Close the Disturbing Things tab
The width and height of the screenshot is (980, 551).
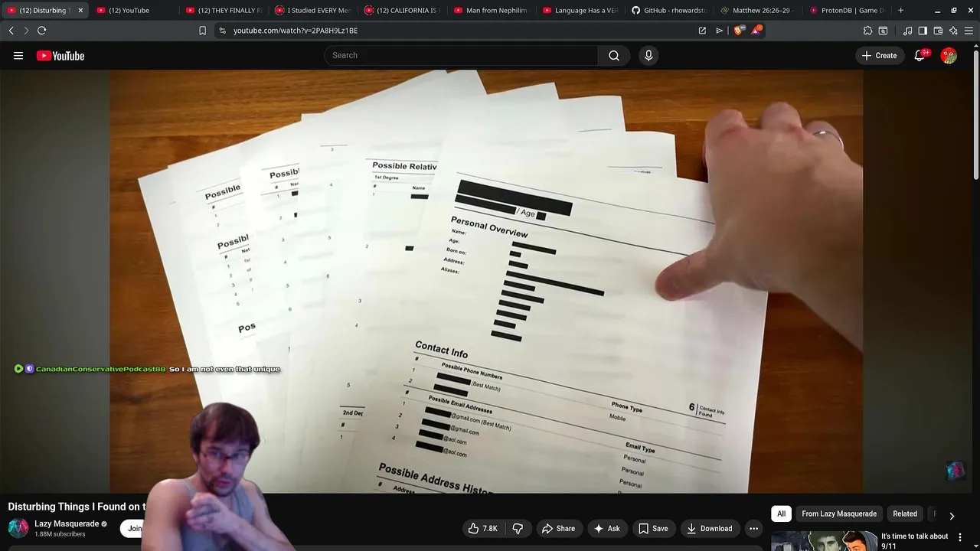point(80,11)
